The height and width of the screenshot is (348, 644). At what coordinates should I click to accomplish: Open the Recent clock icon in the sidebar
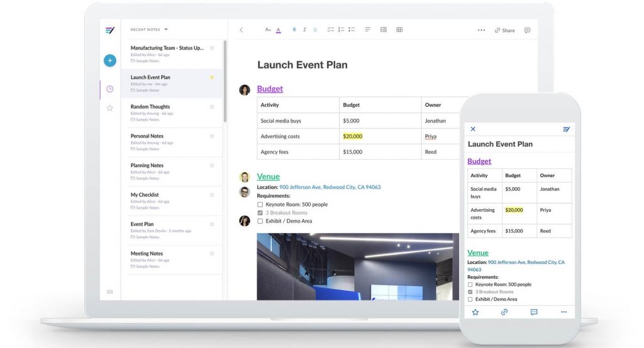pyautogui.click(x=109, y=89)
